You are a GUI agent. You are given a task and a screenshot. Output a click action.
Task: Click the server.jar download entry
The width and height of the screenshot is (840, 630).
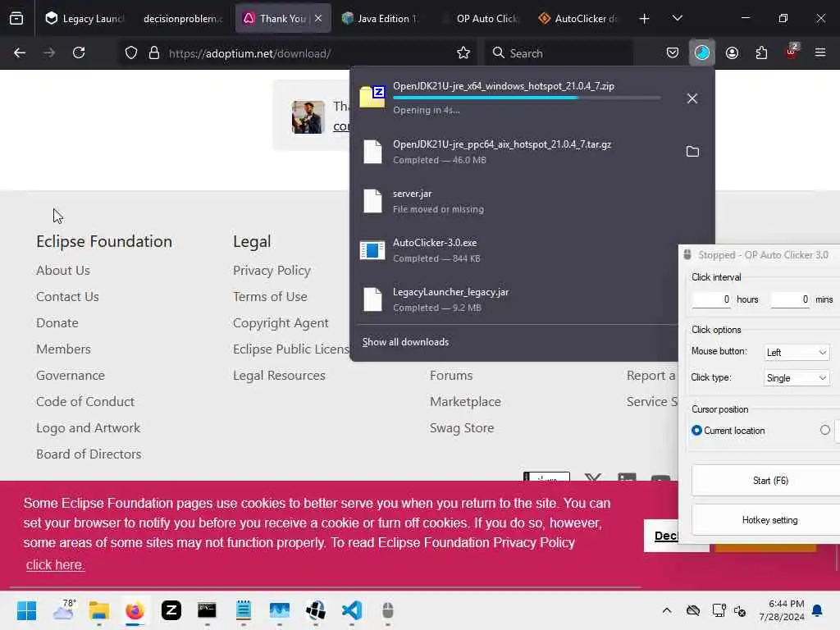pyautogui.click(x=514, y=201)
